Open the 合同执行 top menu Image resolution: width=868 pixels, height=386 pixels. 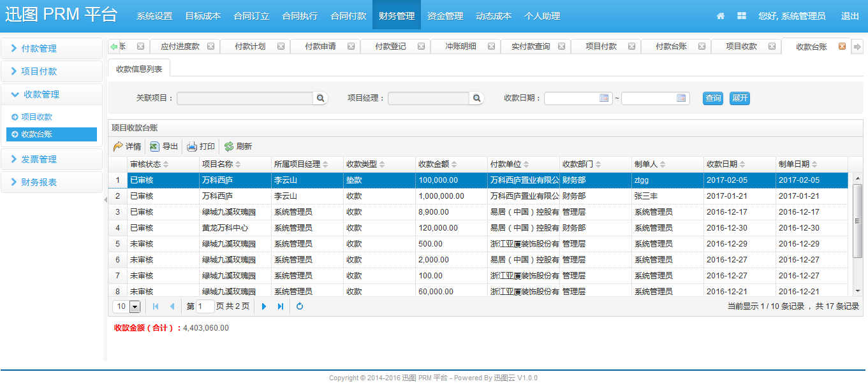pos(300,16)
